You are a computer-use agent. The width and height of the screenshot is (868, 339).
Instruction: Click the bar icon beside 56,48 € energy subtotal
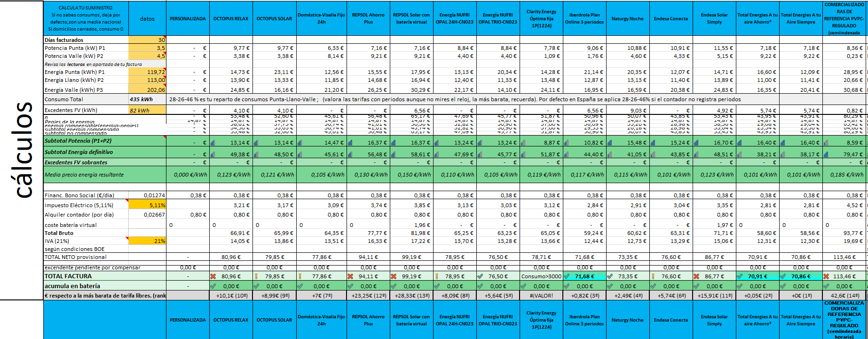click(350, 154)
